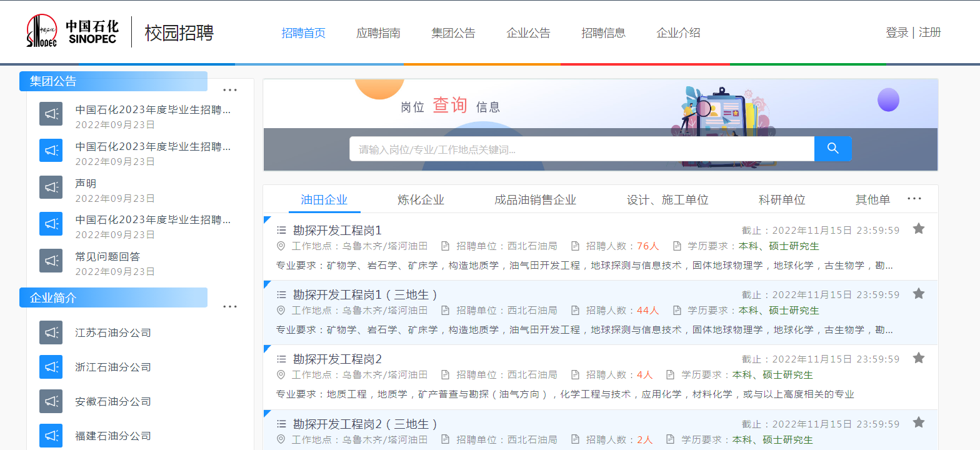The height and width of the screenshot is (450, 980).
Task: Expand more items in 集团公告 panel
Action: 230,89
